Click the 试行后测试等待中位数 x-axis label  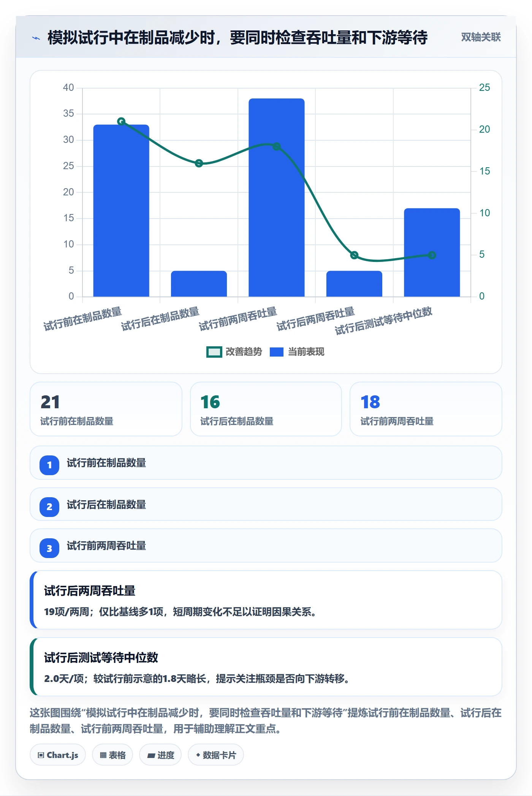pos(383,321)
